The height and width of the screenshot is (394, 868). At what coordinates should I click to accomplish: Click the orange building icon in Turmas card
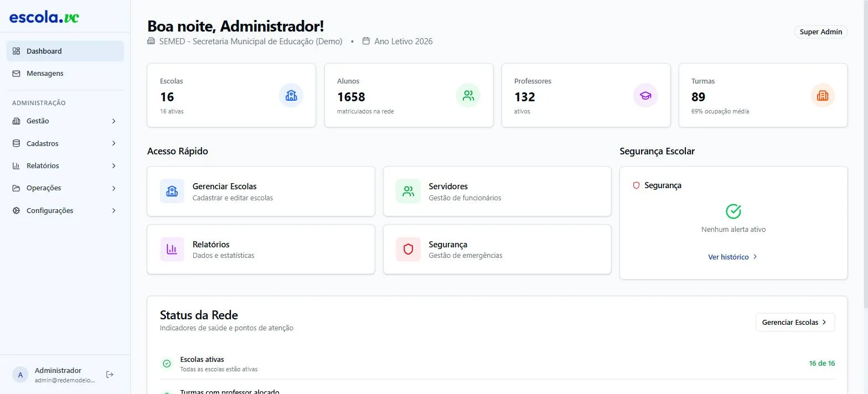823,95
